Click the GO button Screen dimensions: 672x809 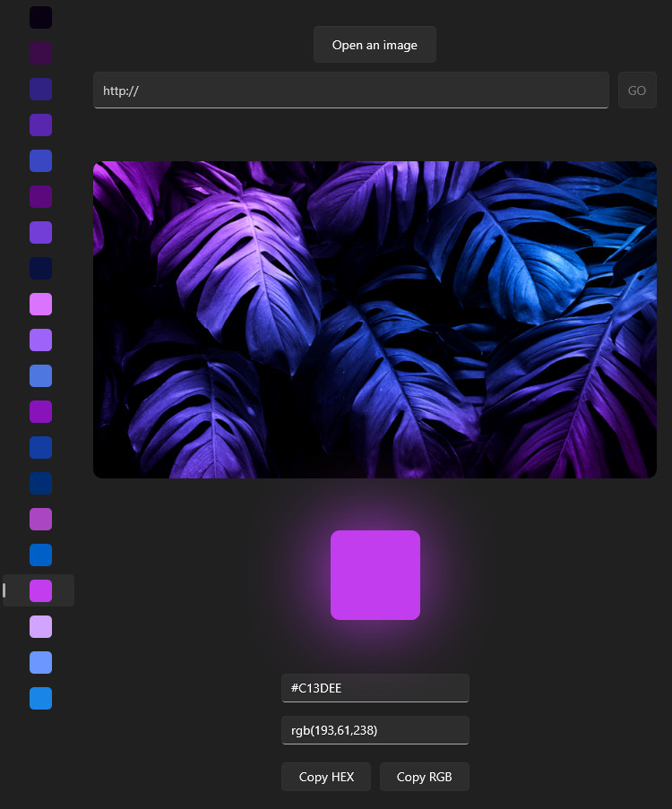[637, 90]
